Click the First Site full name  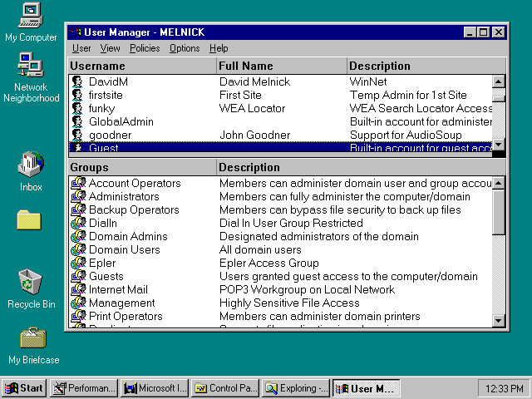(240, 95)
